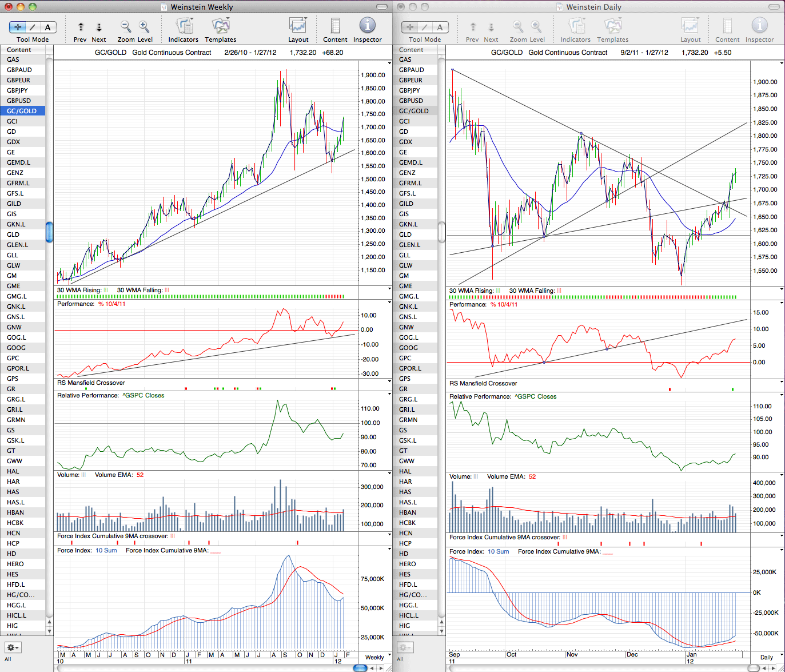This screenshot has width=785, height=672.
Task: Select HG/CO… in Weekly symbol list
Action: pyautogui.click(x=23, y=595)
